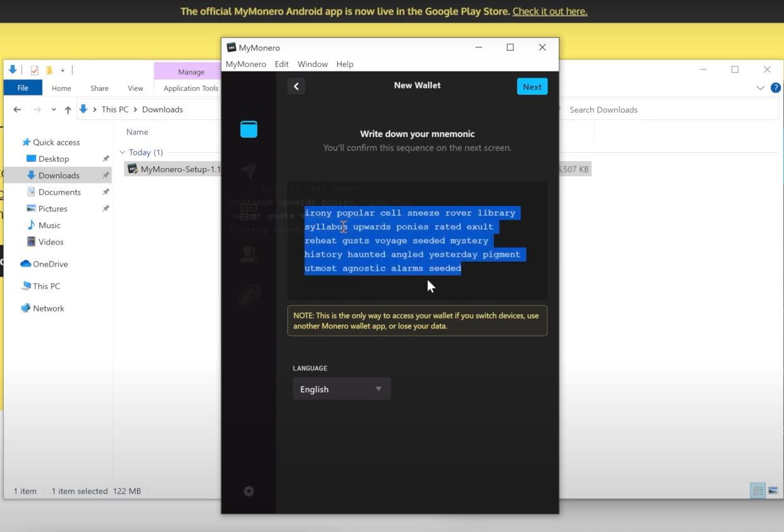Open the File tab in File Explorer
Image resolution: width=784 pixels, height=532 pixels.
(x=23, y=88)
